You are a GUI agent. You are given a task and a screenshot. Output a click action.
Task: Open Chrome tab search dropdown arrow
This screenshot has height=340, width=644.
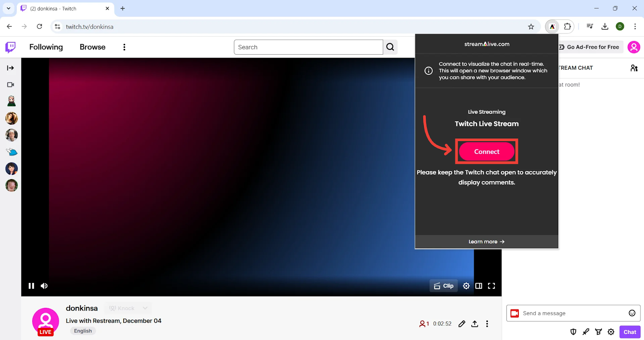tap(8, 8)
